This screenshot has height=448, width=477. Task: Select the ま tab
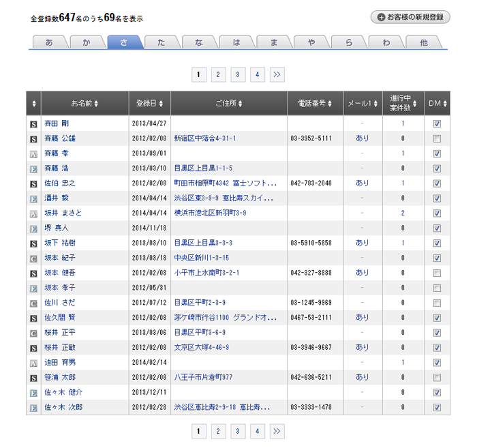pos(273,42)
